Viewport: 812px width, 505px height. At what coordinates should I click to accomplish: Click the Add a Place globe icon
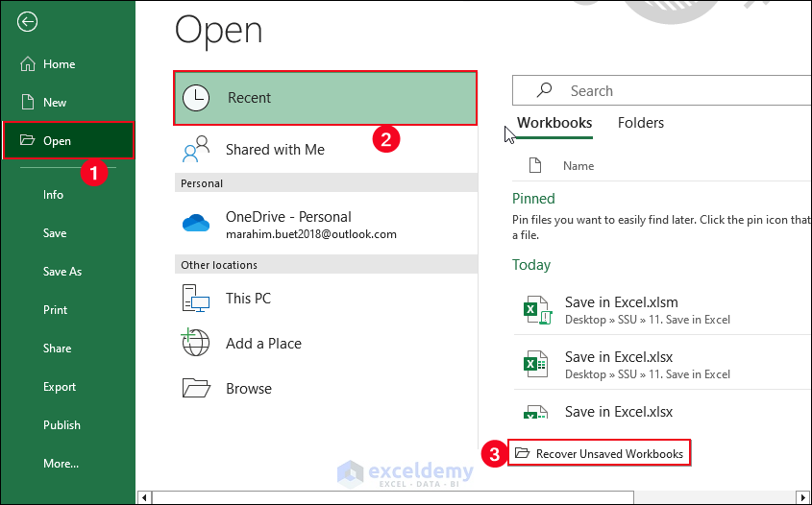[195, 342]
